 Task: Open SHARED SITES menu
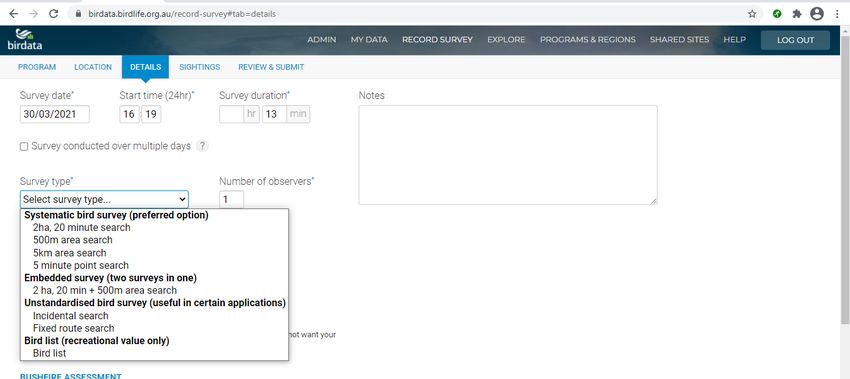[679, 40]
